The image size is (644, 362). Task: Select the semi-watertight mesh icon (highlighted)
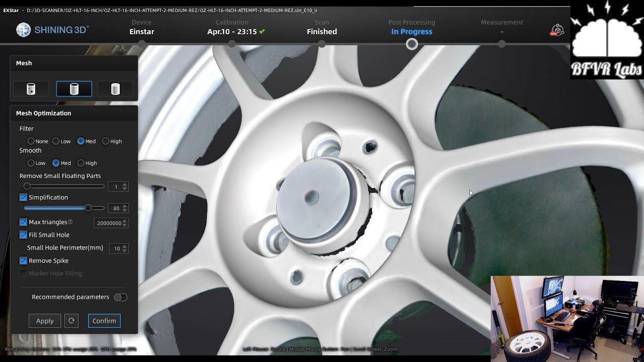tap(74, 89)
